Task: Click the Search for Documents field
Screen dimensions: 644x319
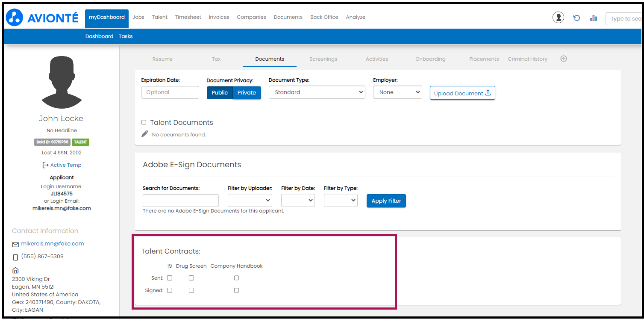Action: pos(180,201)
